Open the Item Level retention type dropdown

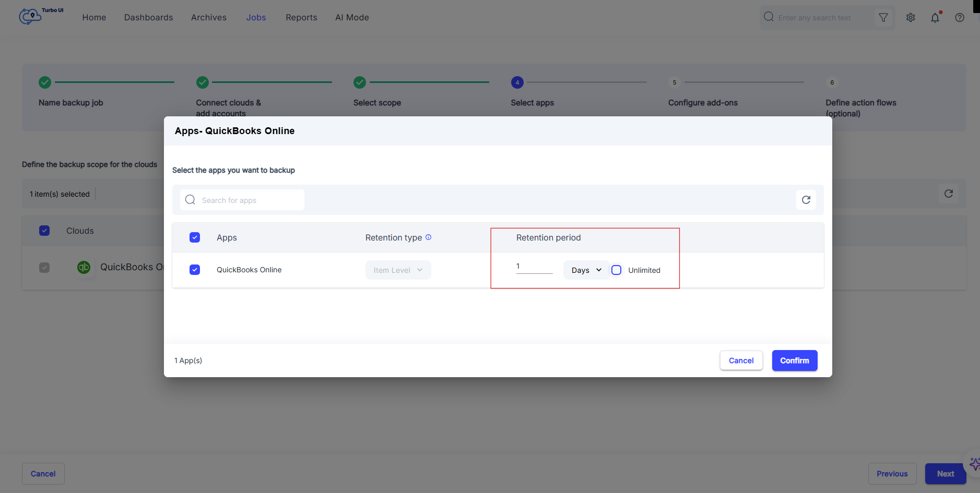coord(398,270)
